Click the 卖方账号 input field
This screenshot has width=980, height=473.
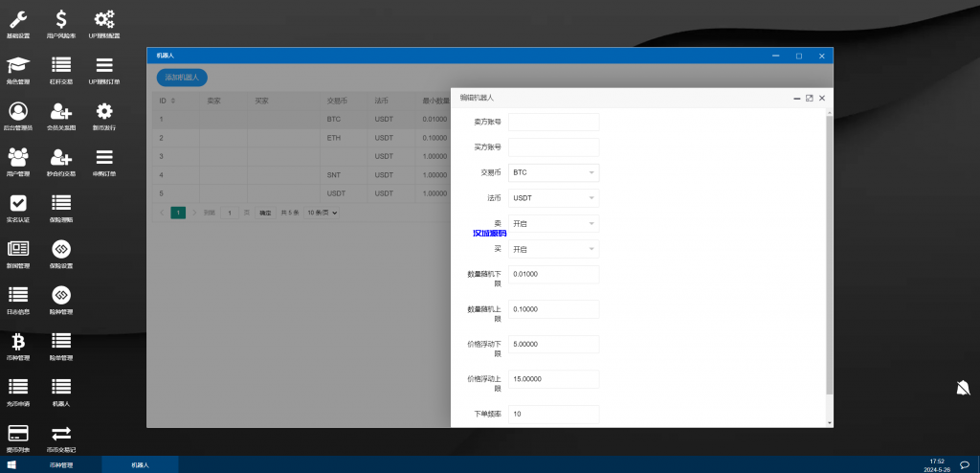coord(554,122)
